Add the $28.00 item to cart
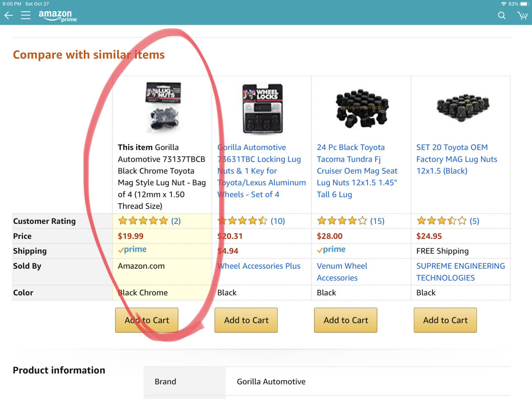This screenshot has height=399, width=532. click(x=346, y=320)
